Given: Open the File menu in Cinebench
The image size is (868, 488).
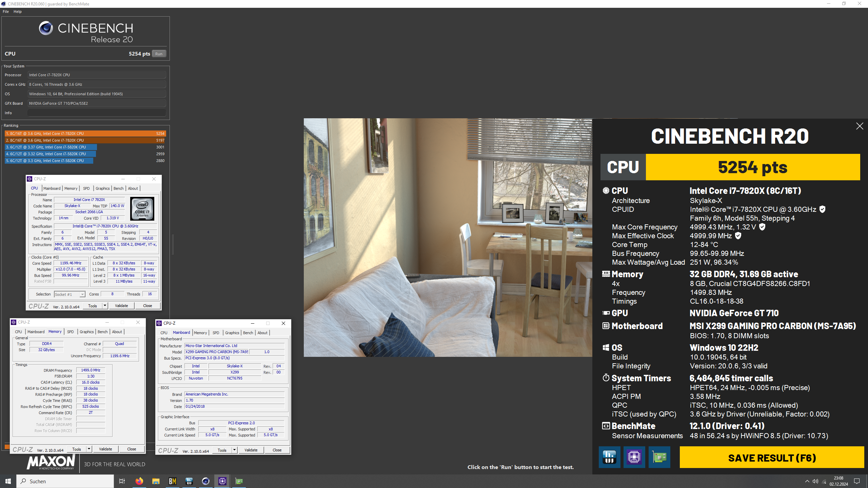Looking at the screenshot, I should tap(6, 12).
